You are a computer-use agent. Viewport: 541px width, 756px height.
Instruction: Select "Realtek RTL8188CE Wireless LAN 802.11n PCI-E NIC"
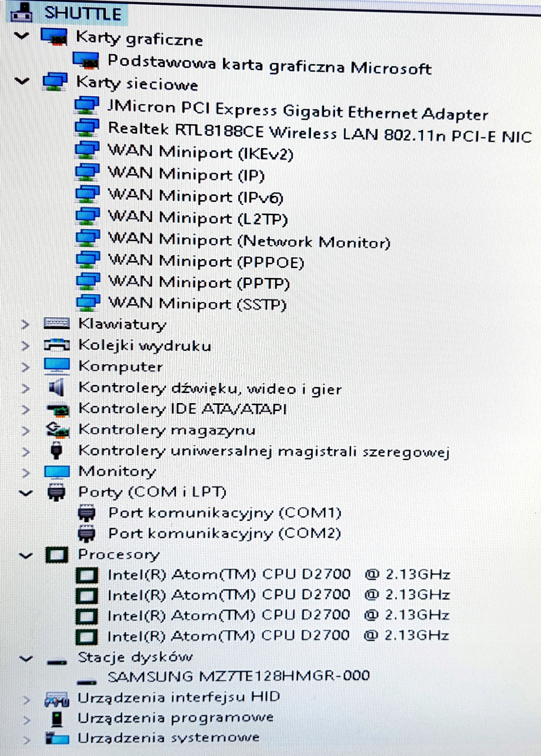(x=320, y=133)
